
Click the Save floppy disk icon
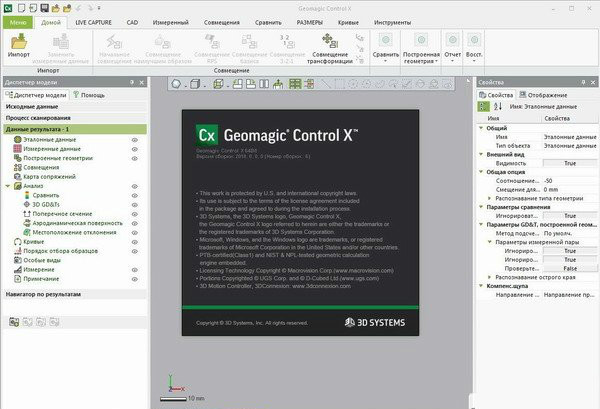click(x=44, y=8)
